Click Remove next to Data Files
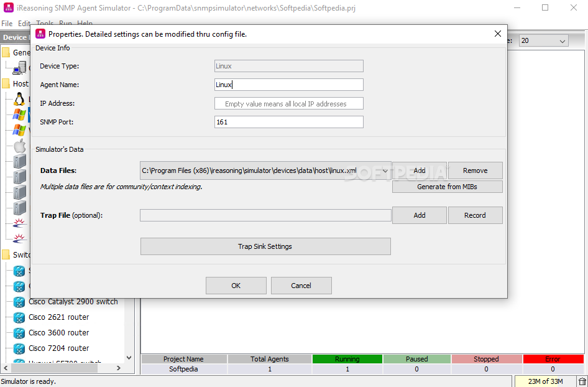Viewport: 588px width, 387px height. tap(475, 170)
